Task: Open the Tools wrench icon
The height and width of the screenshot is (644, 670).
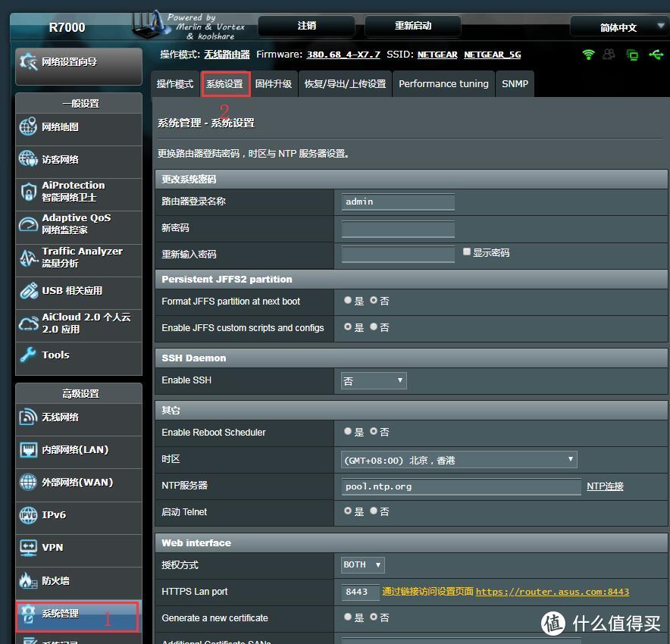Action: pyautogui.click(x=28, y=355)
